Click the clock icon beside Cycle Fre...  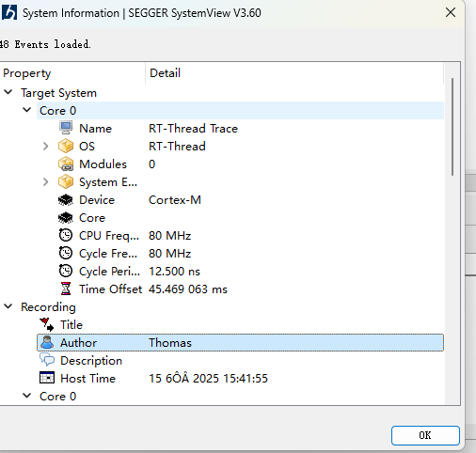66,253
